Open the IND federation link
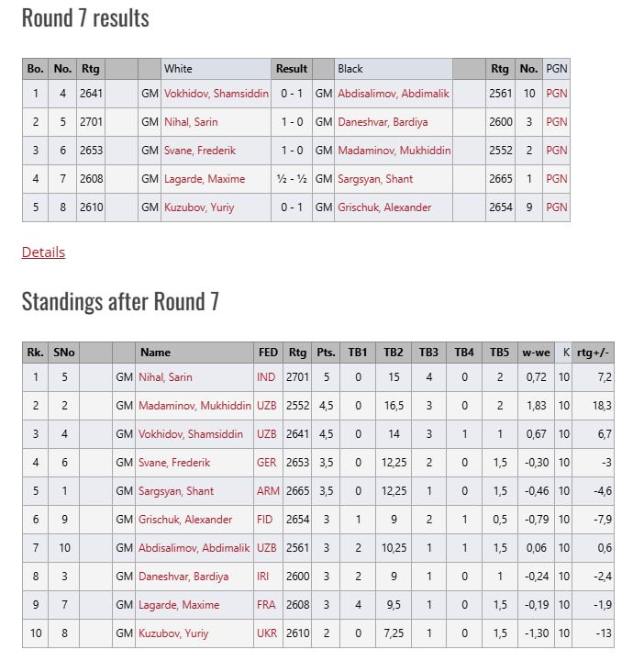The width and height of the screenshot is (644, 661). 266,377
